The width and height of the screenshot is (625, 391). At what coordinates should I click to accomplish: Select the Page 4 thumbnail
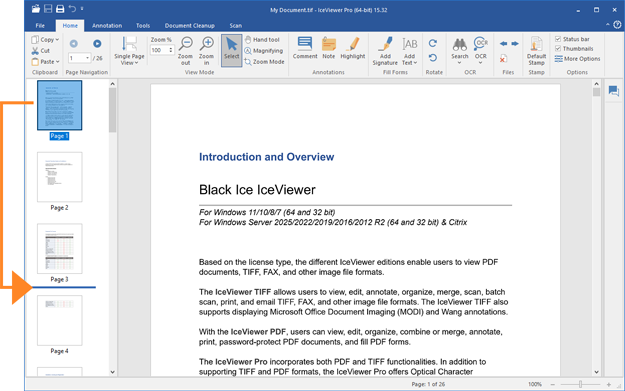click(x=60, y=320)
